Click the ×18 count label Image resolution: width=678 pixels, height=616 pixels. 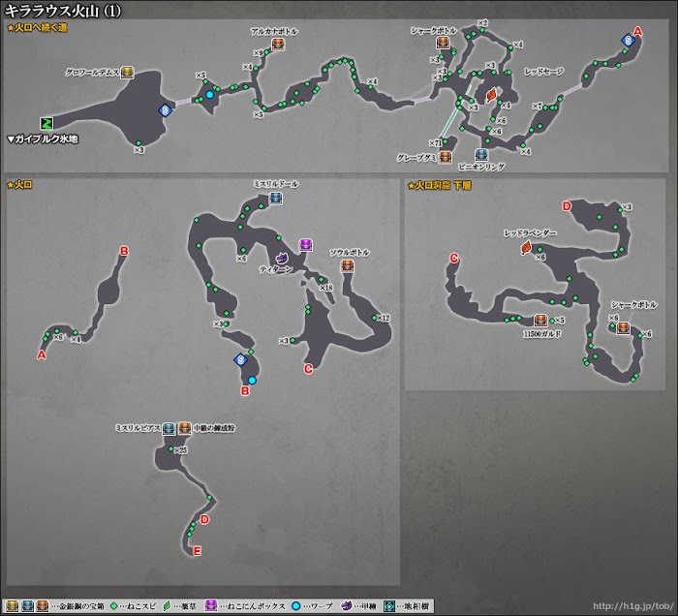click(326, 288)
